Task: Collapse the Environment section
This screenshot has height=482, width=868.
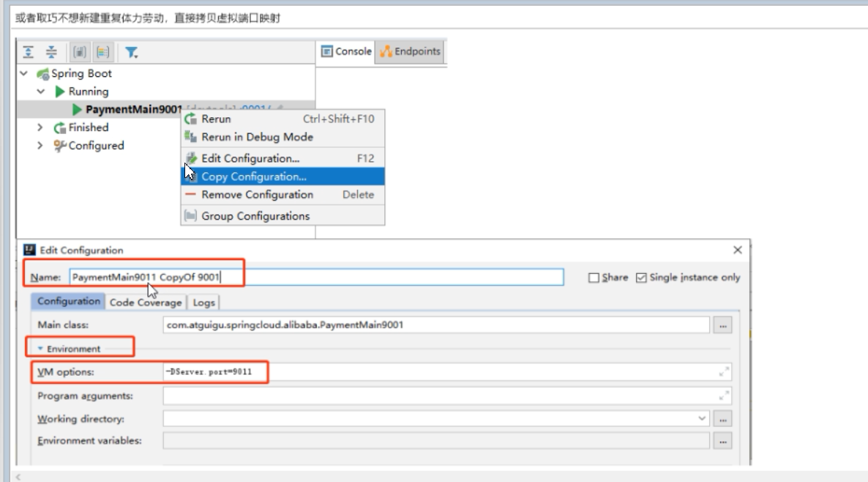Action: 40,349
